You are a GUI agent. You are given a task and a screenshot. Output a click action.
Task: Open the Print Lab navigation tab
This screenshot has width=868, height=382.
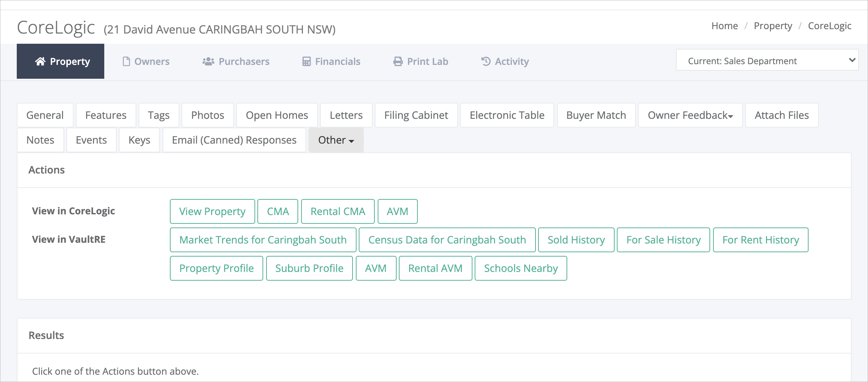[421, 61]
